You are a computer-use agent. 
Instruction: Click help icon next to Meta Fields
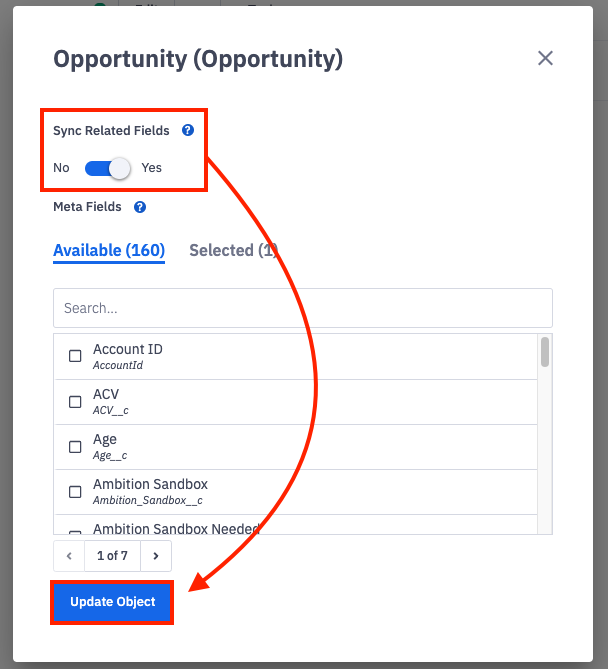140,207
